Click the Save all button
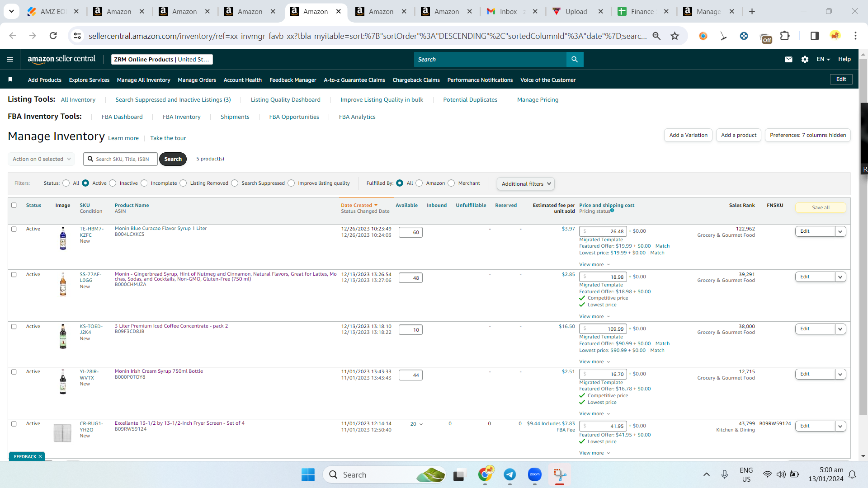Viewport: 868px width, 488px height. pos(821,207)
